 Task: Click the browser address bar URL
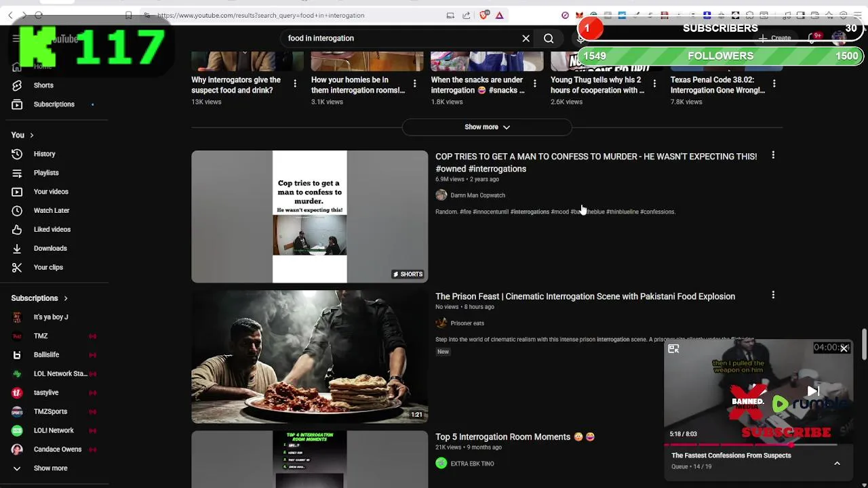coord(261,15)
